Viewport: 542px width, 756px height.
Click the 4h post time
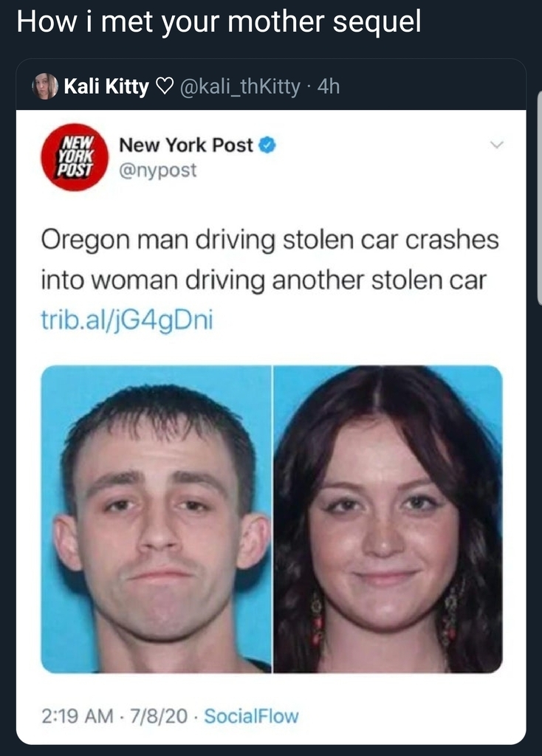[x=329, y=87]
